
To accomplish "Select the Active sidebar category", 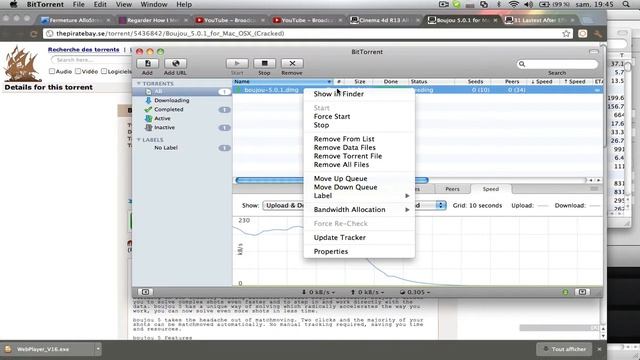I will (162, 118).
